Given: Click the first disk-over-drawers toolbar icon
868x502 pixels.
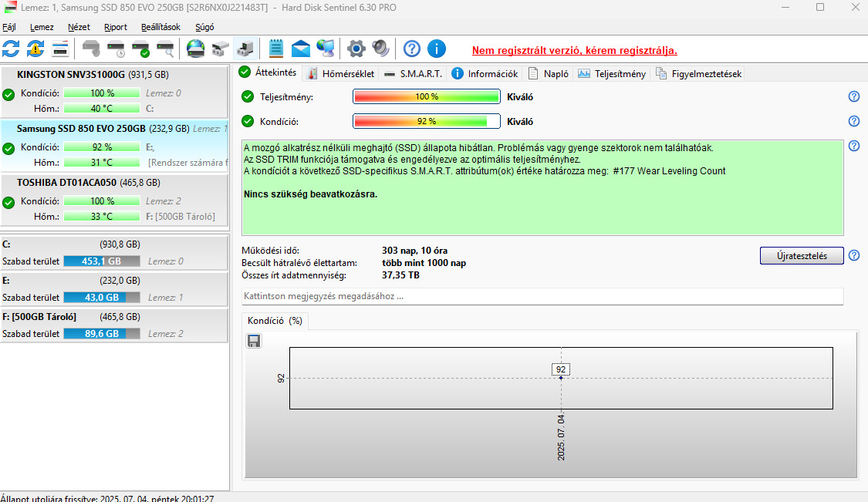Looking at the screenshot, I should tap(220, 49).
